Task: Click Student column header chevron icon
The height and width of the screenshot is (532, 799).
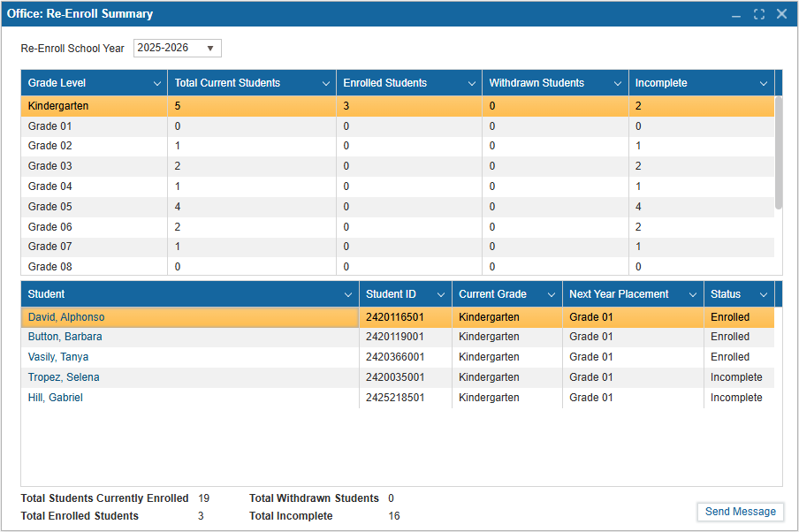Action: 348,294
